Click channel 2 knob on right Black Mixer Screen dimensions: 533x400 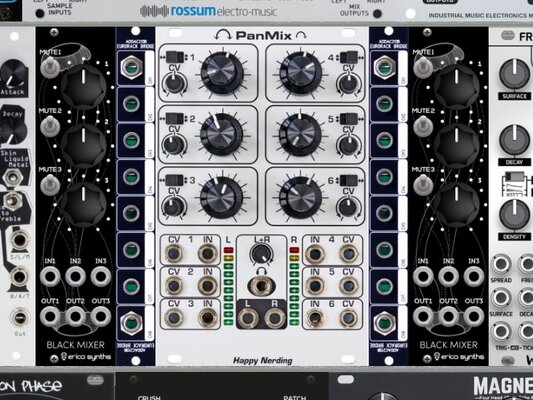coord(456,145)
